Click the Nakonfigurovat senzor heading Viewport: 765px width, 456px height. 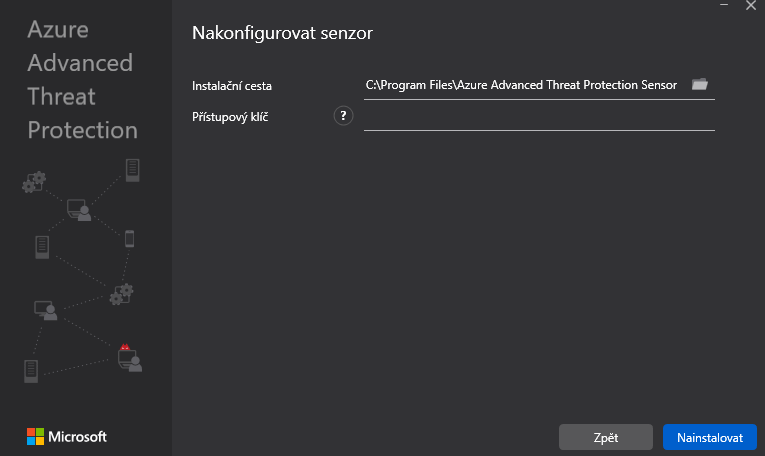[282, 33]
